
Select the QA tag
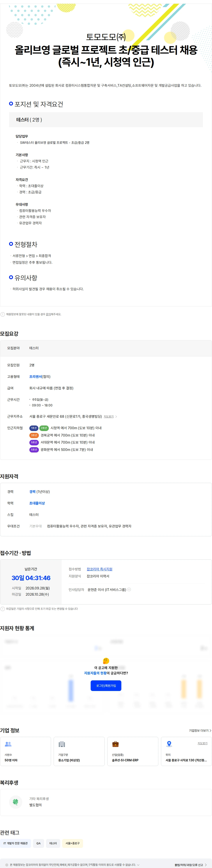(x=38, y=843)
